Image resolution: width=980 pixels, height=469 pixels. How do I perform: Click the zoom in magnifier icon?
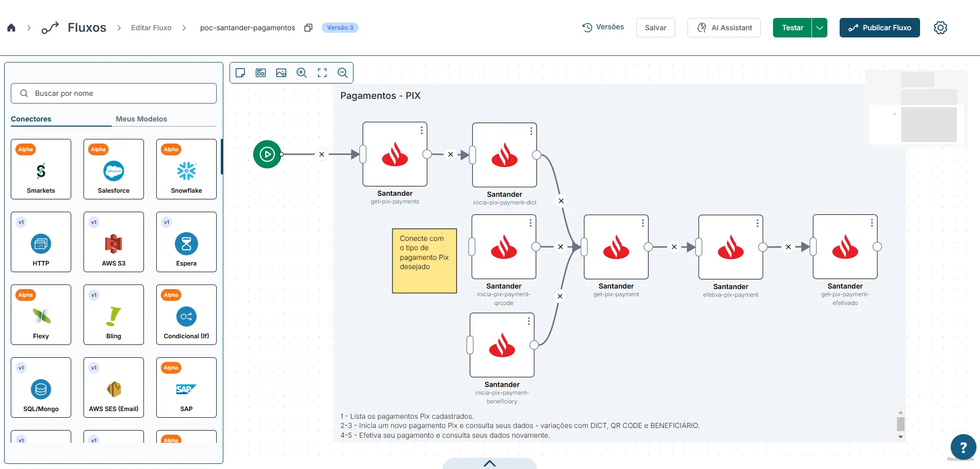302,73
